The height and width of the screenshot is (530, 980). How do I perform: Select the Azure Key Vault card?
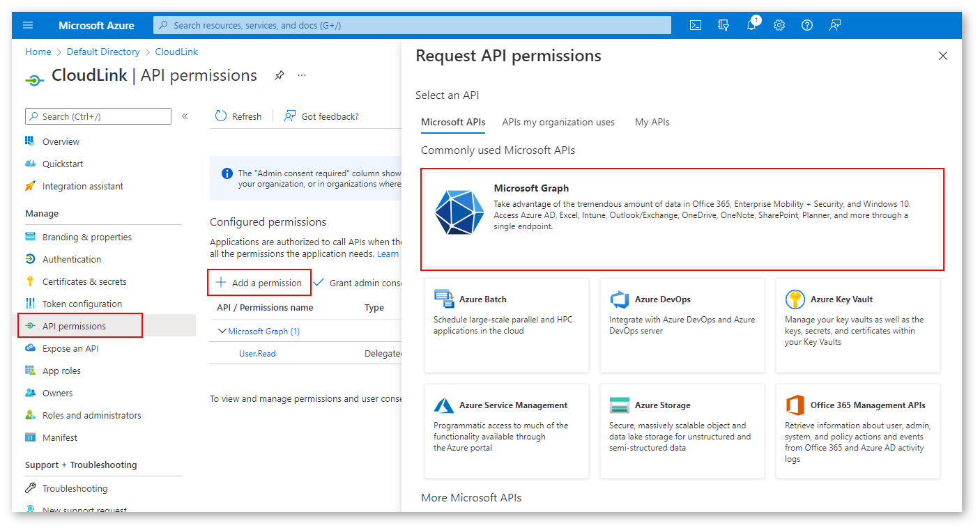click(x=858, y=325)
